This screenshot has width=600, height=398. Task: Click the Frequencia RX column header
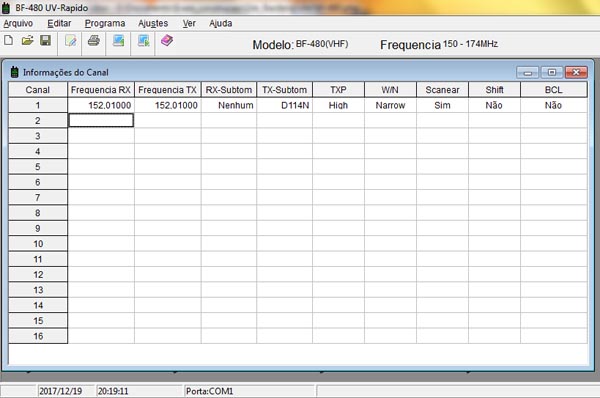(101, 90)
